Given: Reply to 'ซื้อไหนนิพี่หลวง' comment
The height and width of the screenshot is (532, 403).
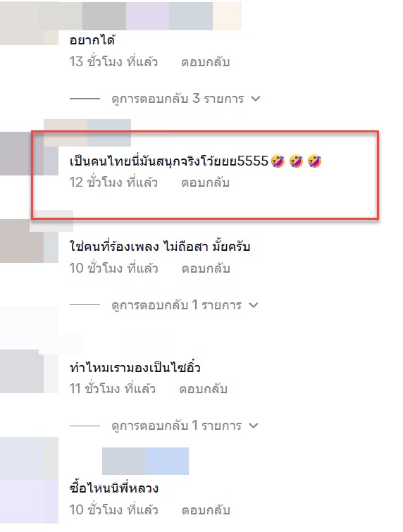Looking at the screenshot, I should (x=206, y=509).
